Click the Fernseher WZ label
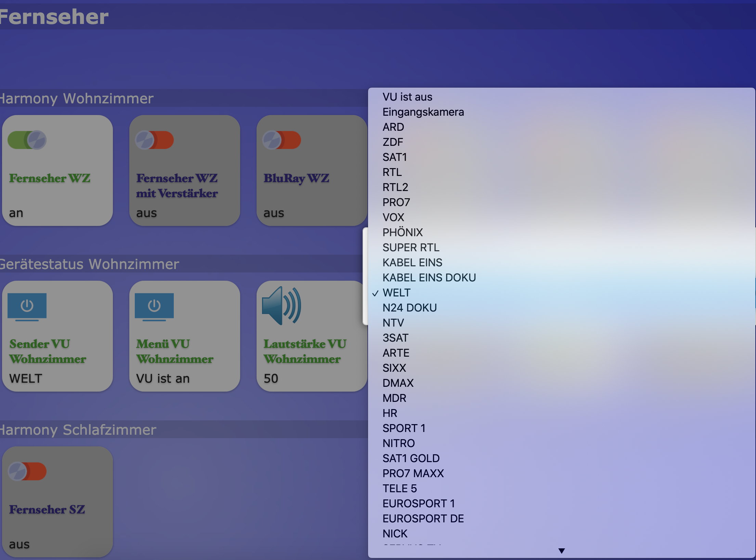Viewport: 756px width, 560px height. (x=50, y=178)
